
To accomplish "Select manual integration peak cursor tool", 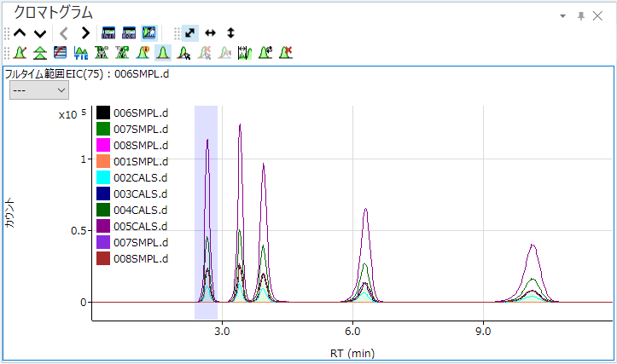I will pyautogui.click(x=183, y=53).
